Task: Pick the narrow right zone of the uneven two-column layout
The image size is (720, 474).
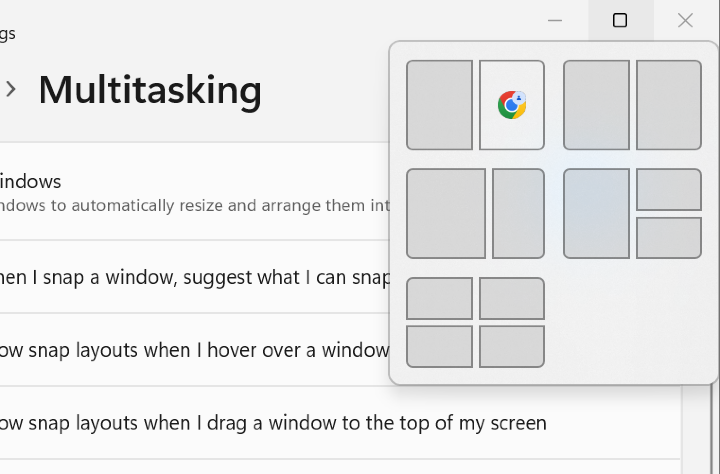Action: tap(518, 213)
